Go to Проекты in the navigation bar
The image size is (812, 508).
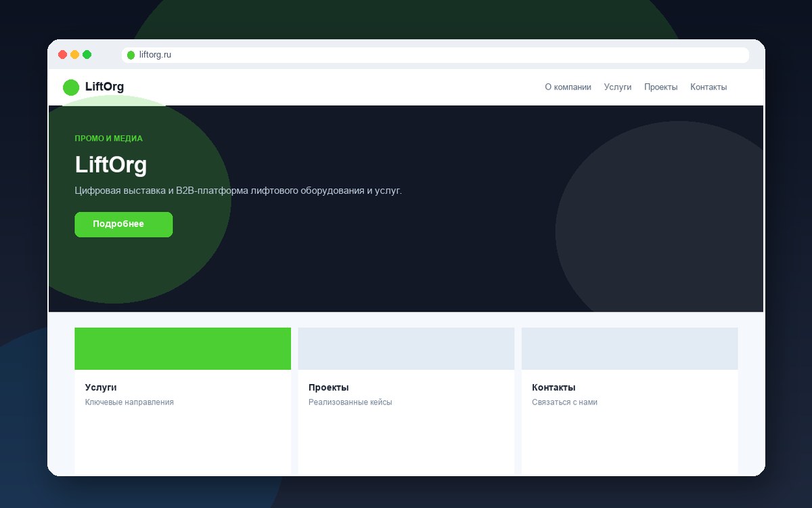pos(661,87)
